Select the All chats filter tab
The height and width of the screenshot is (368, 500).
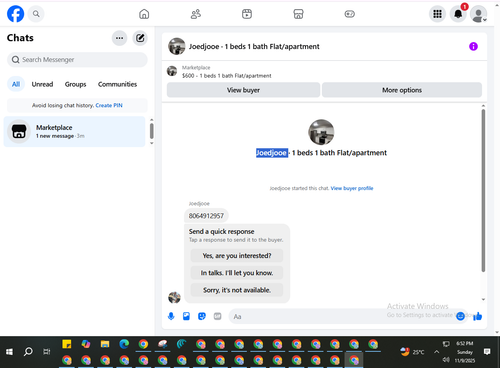16,84
